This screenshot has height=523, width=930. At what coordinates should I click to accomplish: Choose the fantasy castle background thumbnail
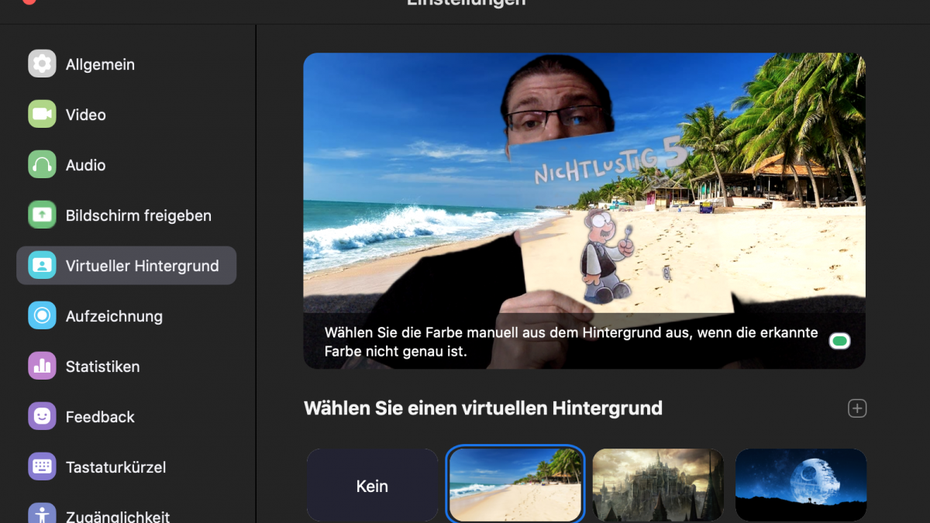point(658,485)
